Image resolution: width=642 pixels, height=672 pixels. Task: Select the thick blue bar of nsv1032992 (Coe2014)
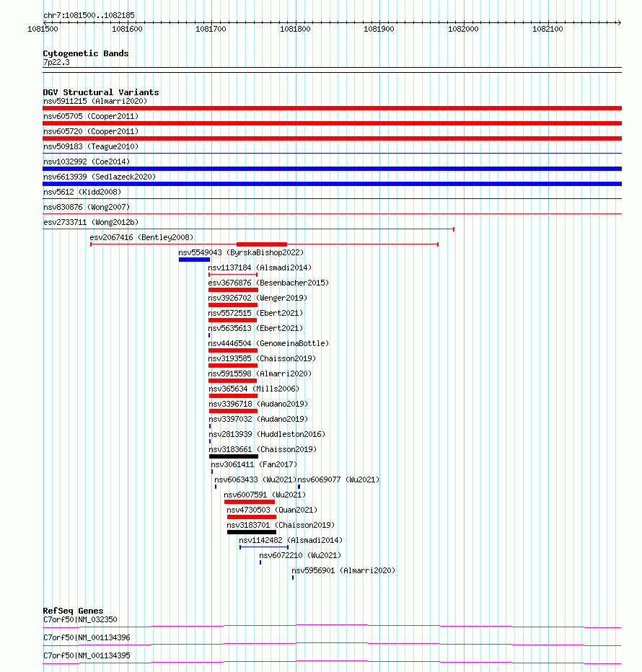coord(332,169)
